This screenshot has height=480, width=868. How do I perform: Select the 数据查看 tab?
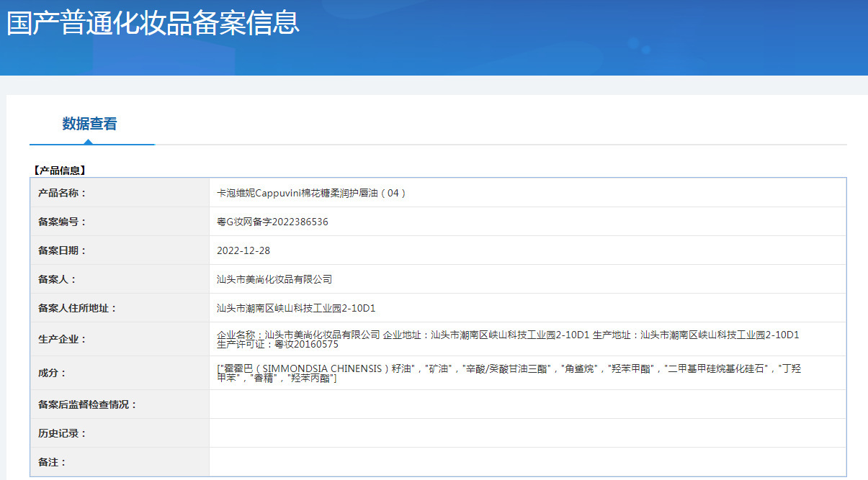coord(89,124)
